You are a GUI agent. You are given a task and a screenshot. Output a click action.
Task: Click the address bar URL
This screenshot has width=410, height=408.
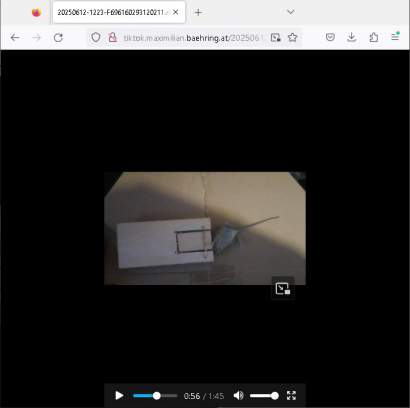(x=193, y=38)
